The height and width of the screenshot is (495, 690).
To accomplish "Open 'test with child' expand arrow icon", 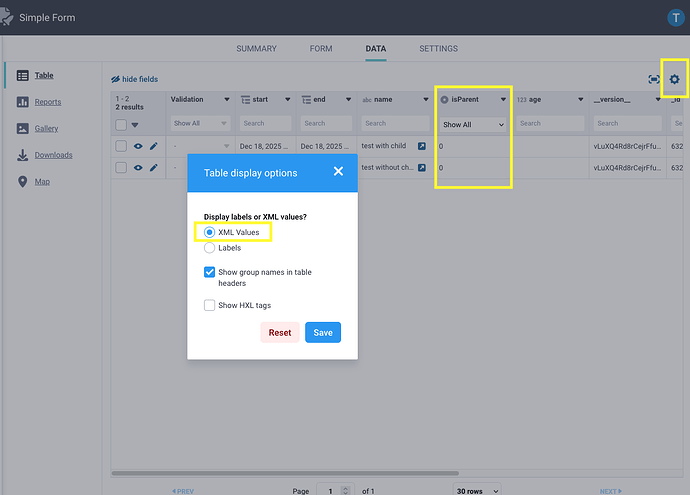I will coord(421,146).
